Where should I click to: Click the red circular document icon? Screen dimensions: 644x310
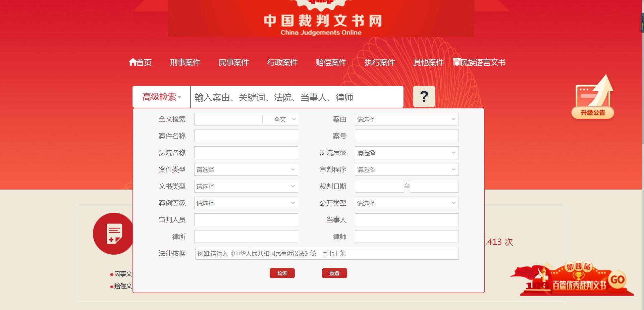tap(113, 233)
